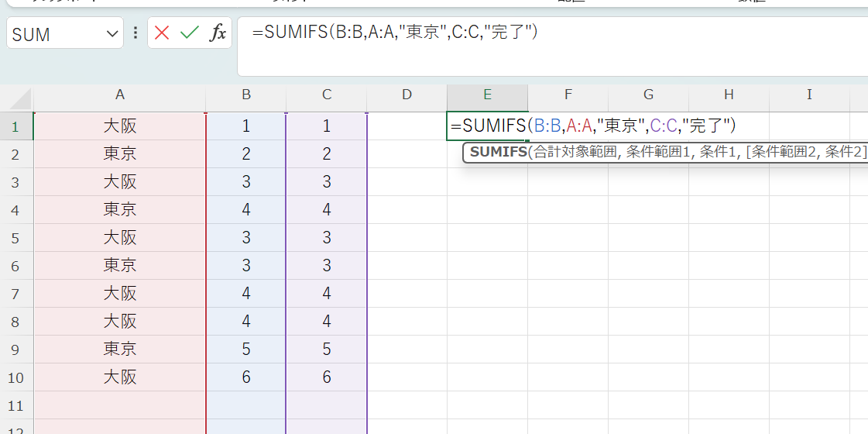The image size is (868, 434).
Task: Select column B header
Action: [246, 95]
